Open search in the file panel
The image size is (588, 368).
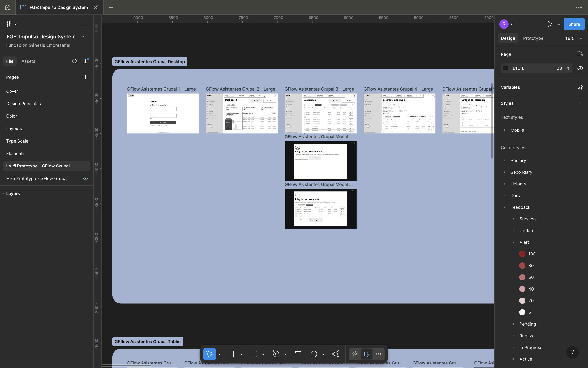[x=75, y=61]
